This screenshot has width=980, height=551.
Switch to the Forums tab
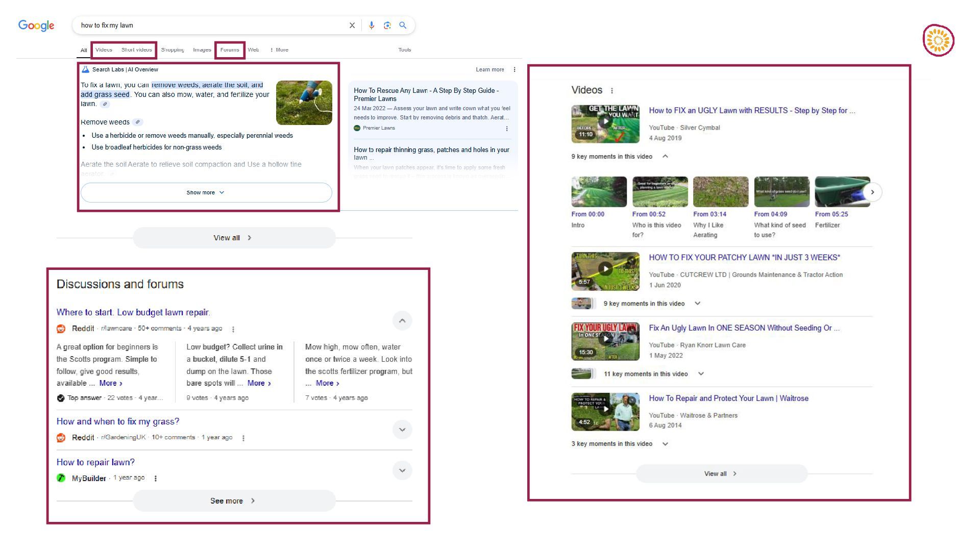[x=230, y=50]
